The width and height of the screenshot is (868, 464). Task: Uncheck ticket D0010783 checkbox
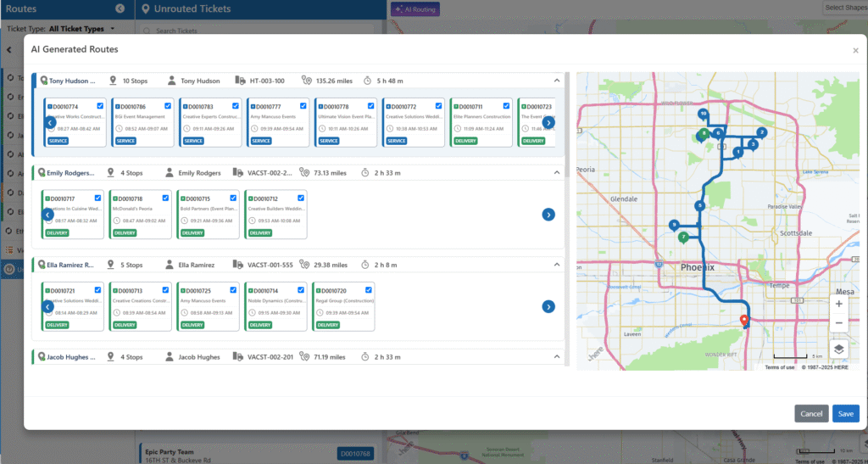(235, 106)
